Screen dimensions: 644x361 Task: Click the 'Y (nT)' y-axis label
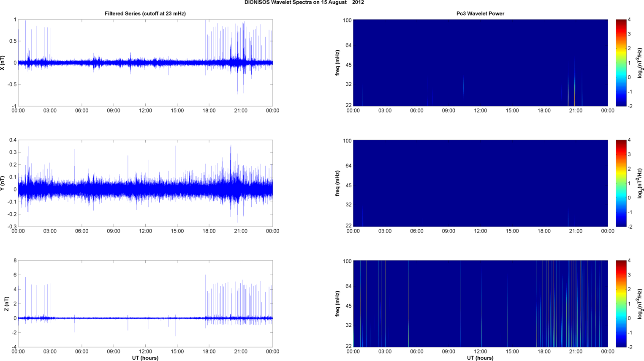(x=3, y=183)
